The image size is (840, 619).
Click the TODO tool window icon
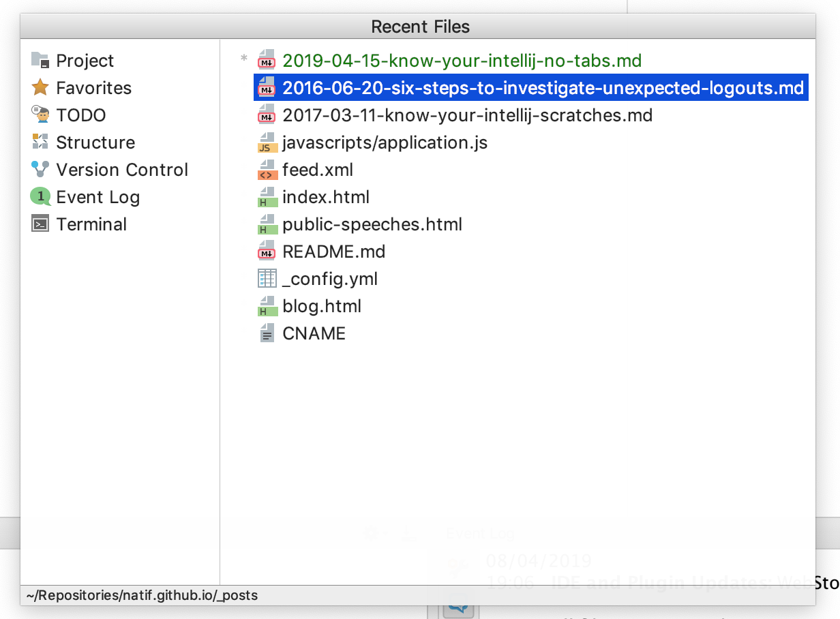point(41,115)
